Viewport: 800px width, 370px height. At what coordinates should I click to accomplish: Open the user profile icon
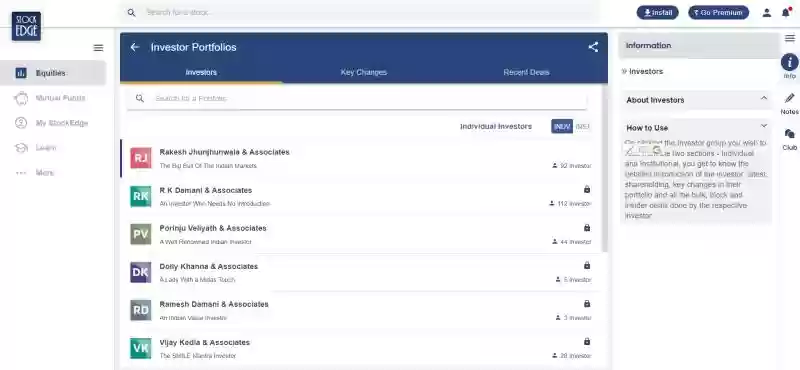766,13
